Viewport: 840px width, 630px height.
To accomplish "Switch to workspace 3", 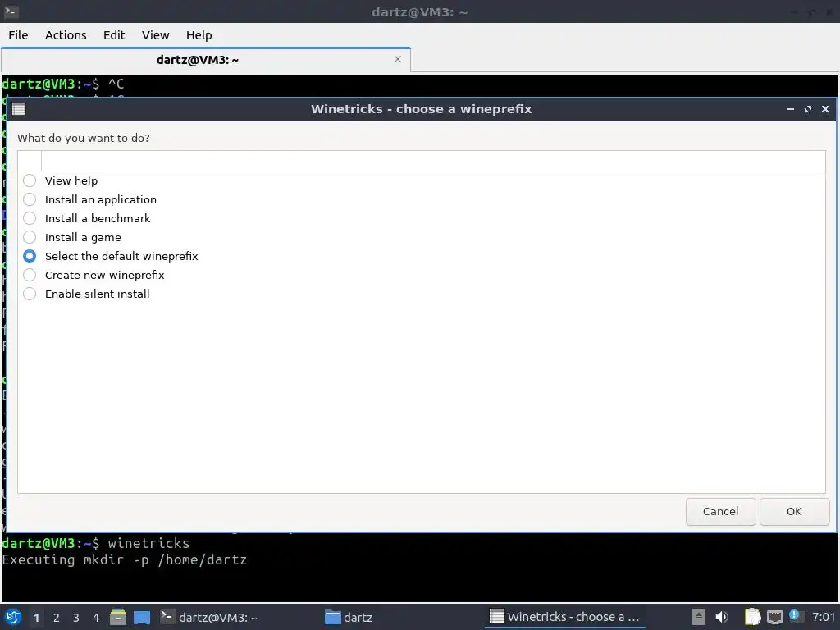I will point(76,618).
